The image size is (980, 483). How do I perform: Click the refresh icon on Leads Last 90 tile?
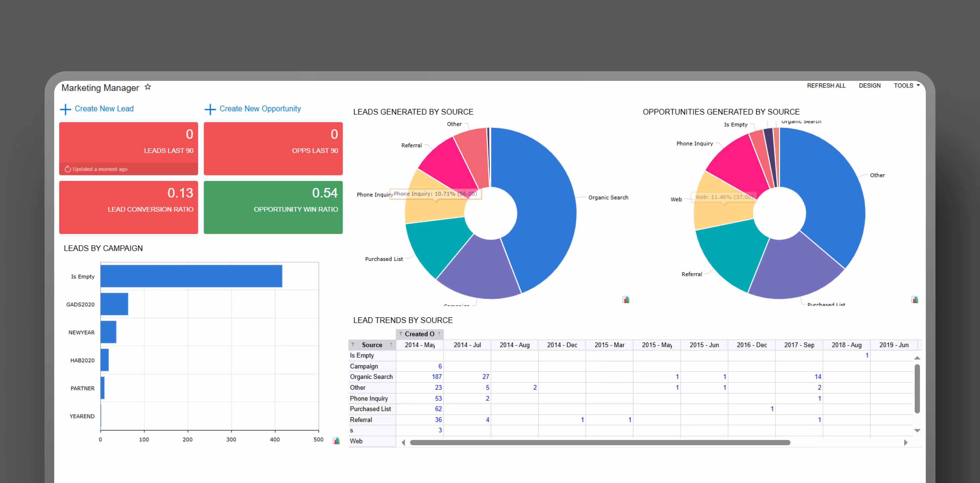pos(68,169)
